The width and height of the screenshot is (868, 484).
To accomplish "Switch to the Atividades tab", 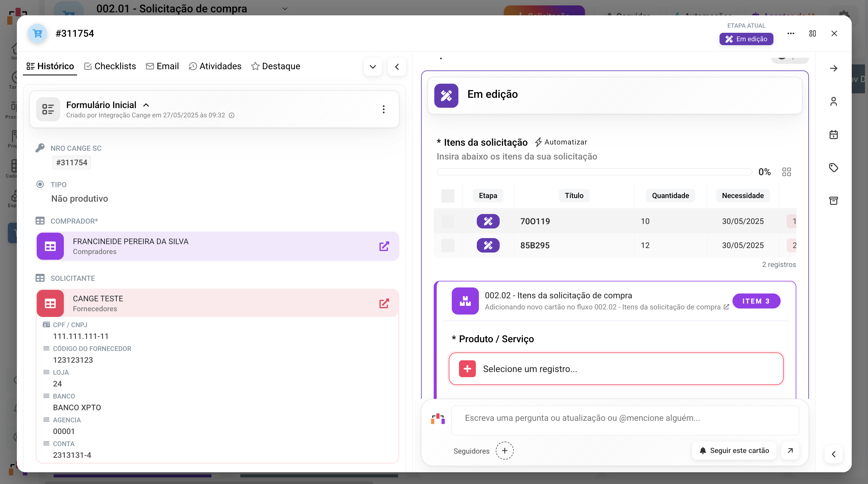I will click(215, 66).
